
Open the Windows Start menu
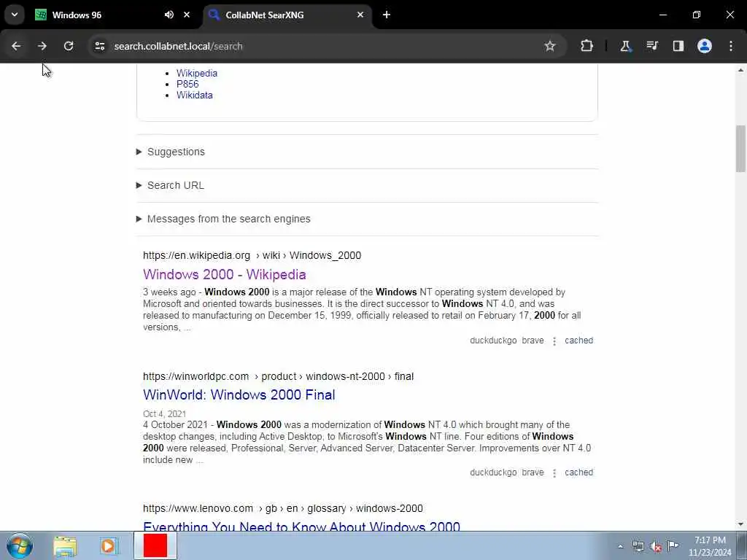20,545
